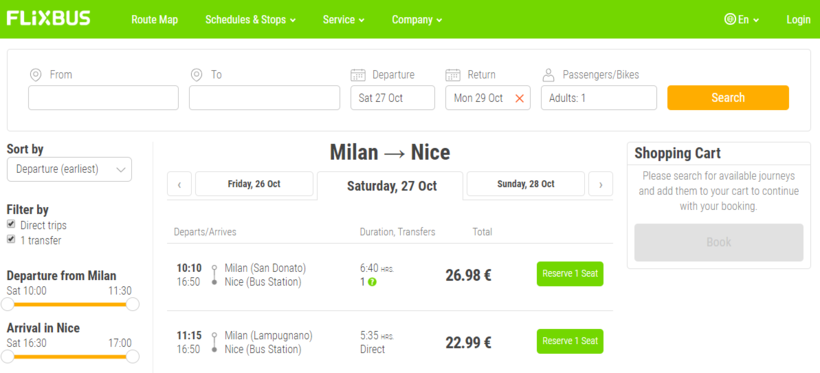The width and height of the screenshot is (820, 373).
Task: Clear return date with red X
Action: [x=519, y=98]
